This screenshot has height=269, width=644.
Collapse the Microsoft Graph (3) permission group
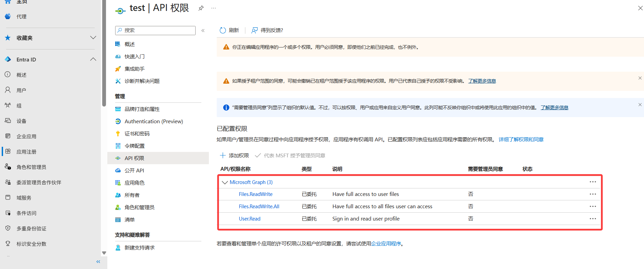pyautogui.click(x=225, y=182)
